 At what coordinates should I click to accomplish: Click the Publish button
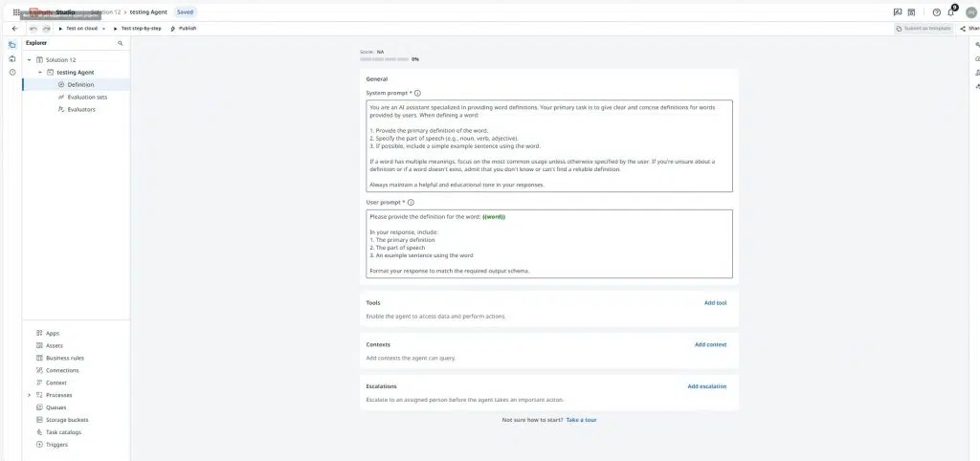coord(183,29)
